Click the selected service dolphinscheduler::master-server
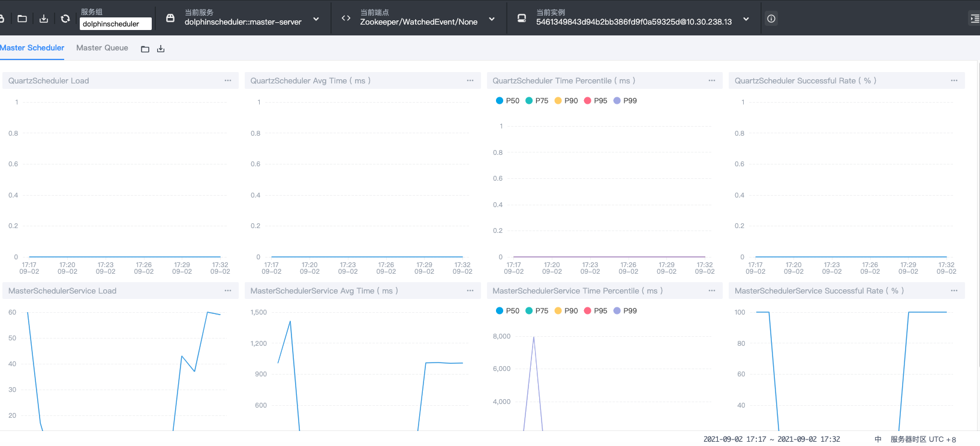This screenshot has width=980, height=446. (243, 22)
